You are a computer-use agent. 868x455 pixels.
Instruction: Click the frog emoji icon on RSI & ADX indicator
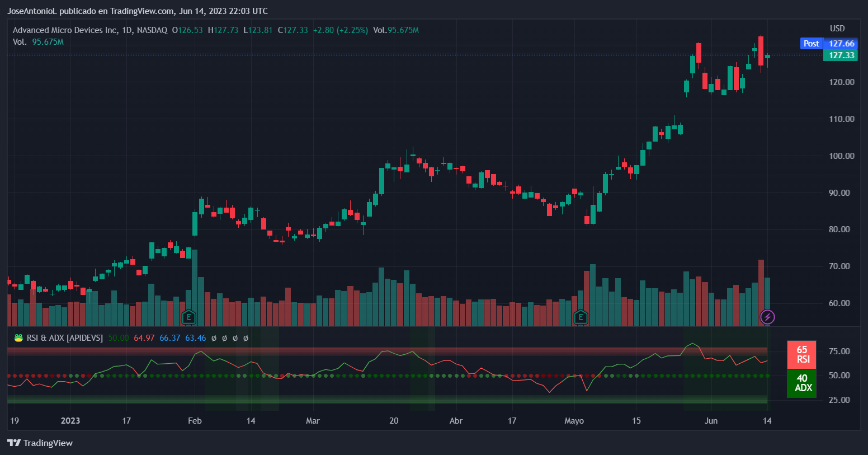pyautogui.click(x=17, y=338)
